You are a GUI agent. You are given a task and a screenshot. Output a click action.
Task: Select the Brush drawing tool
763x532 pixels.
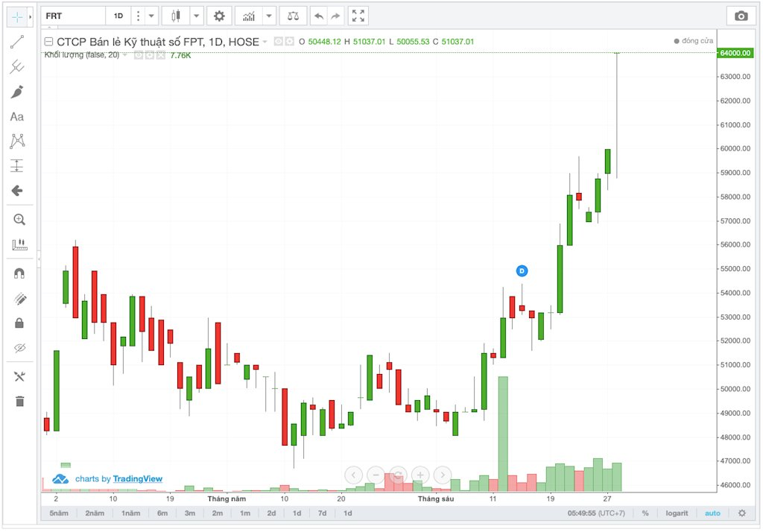[x=16, y=92]
